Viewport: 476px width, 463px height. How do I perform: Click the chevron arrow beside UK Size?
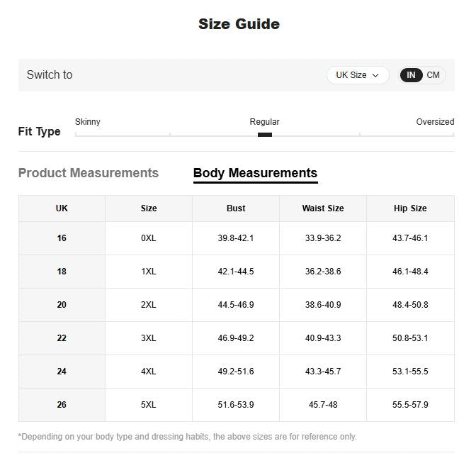point(375,75)
